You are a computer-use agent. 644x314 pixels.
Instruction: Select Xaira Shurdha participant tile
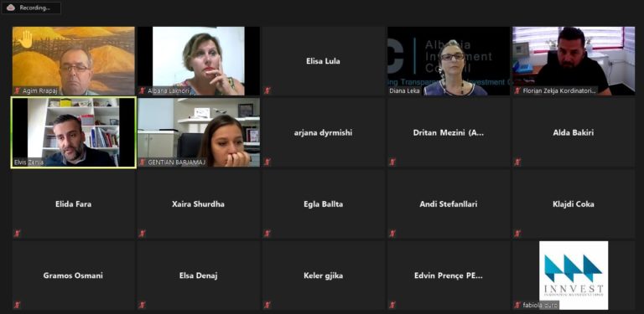(199, 203)
